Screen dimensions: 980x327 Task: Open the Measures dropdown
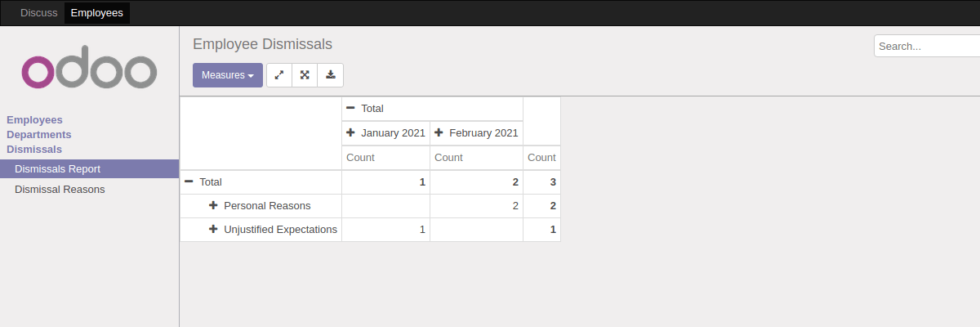coord(227,75)
